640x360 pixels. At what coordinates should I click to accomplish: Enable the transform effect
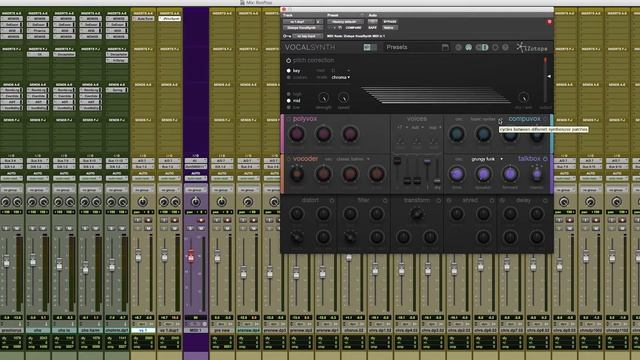[x=438, y=201]
